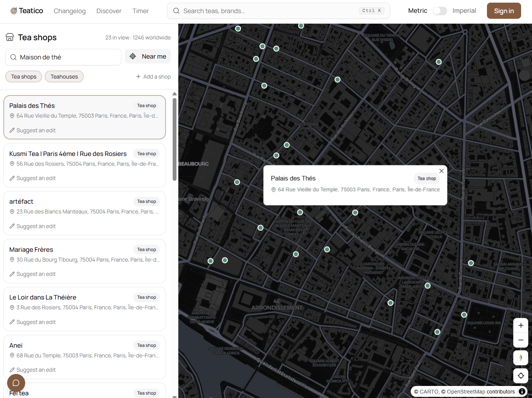Open Kusmi Tea Rue des Rosiers entry
The image size is (532, 398).
[x=84, y=165]
